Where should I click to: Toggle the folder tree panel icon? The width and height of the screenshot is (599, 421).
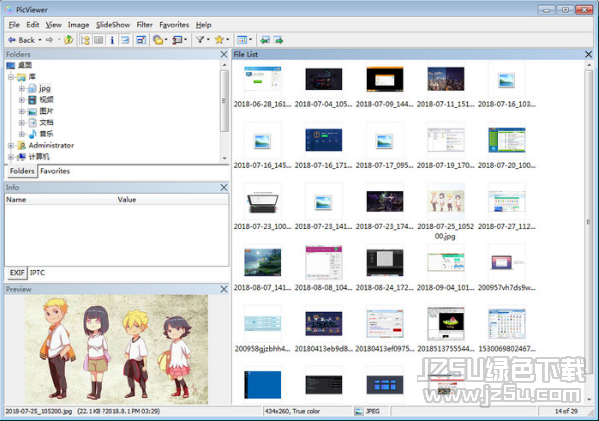[85, 40]
